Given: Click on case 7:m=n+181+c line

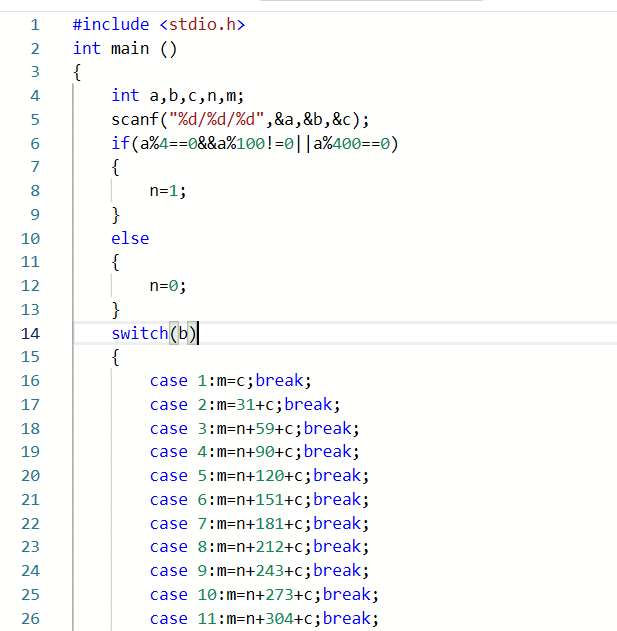Looking at the screenshot, I should click(259, 524).
